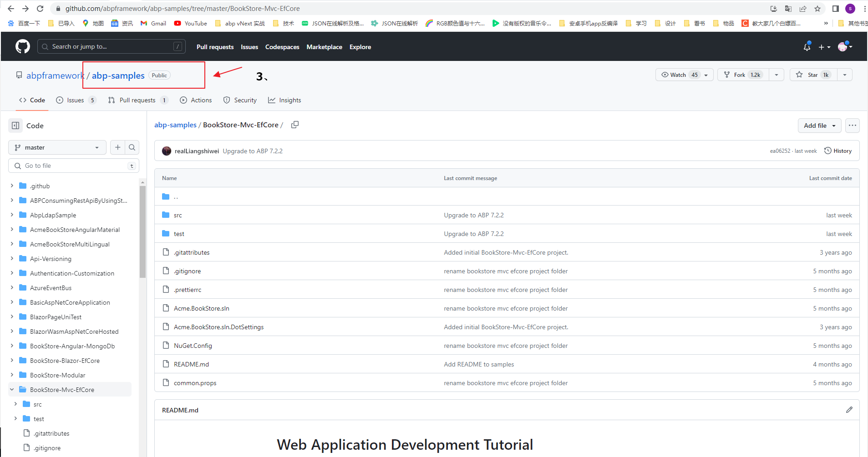This screenshot has width=868, height=457.
Task: Click the browser address bar URL
Action: pos(183,9)
